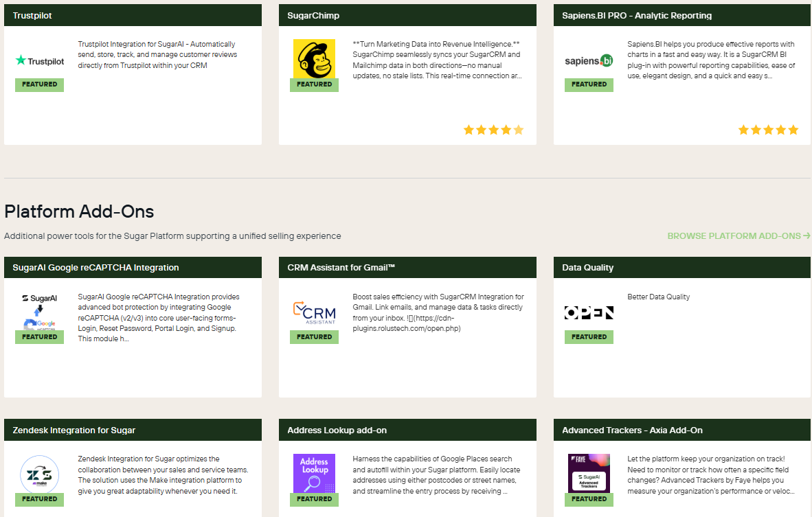Click the Trustpilot logo icon
812x517 pixels.
(x=39, y=60)
